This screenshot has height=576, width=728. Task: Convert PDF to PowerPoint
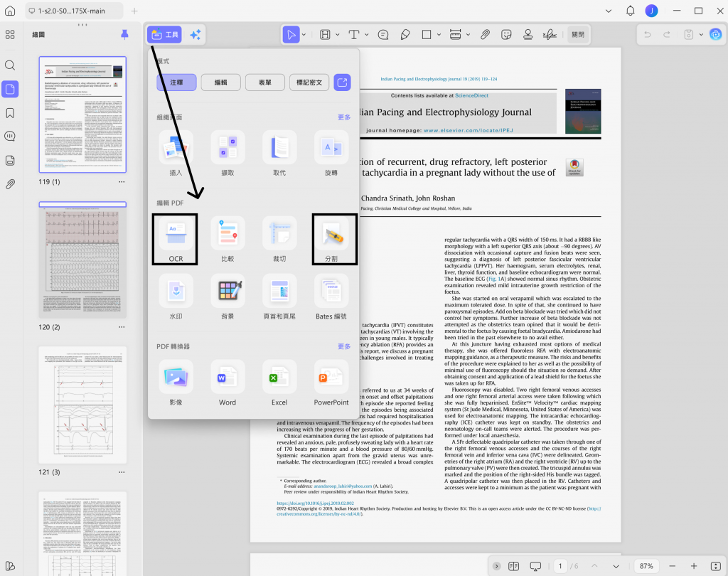331,383
